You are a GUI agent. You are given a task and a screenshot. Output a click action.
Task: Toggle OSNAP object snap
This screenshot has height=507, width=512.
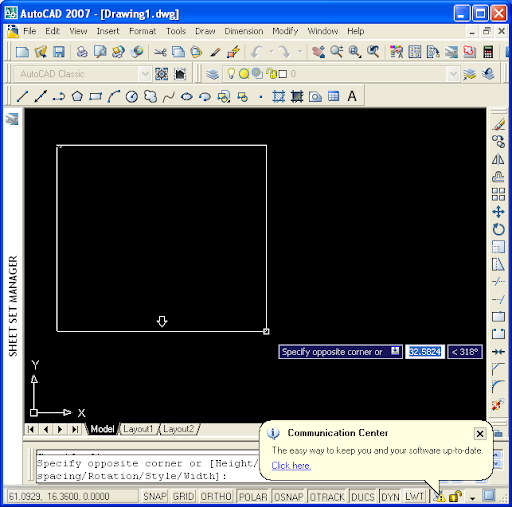pyautogui.click(x=289, y=496)
